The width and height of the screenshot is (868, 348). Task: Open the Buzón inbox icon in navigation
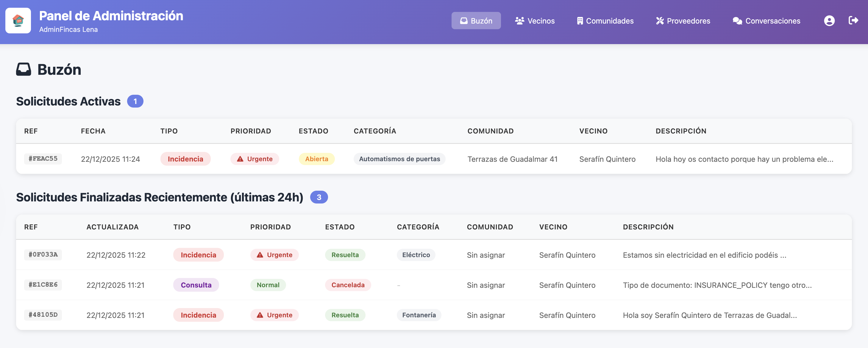pos(464,21)
